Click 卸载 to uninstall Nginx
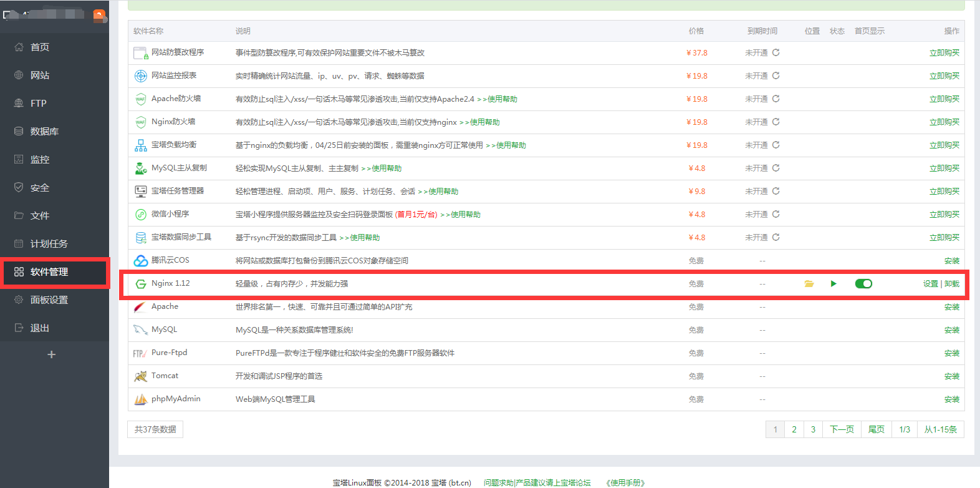 point(952,284)
